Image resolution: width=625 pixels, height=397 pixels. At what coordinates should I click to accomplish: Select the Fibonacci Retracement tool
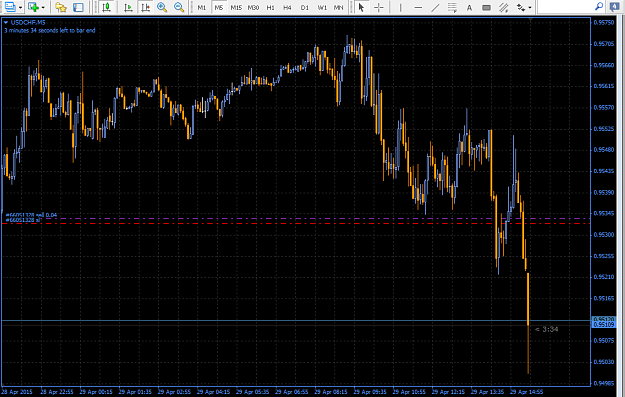(452, 7)
